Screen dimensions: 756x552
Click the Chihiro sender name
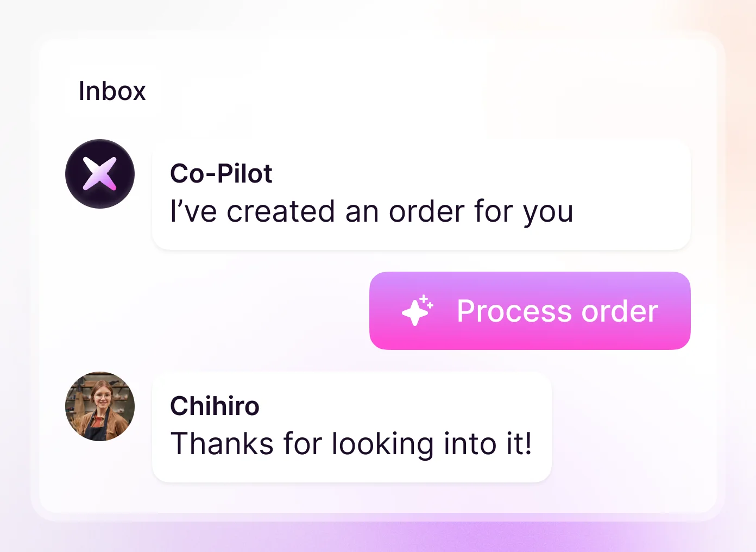click(x=215, y=406)
